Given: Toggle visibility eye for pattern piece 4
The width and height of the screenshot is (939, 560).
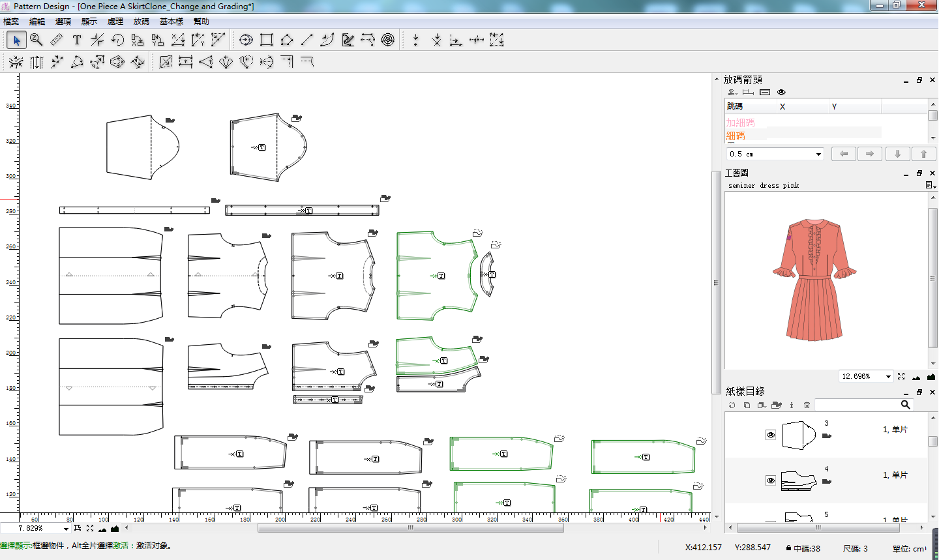Looking at the screenshot, I should 771,480.
